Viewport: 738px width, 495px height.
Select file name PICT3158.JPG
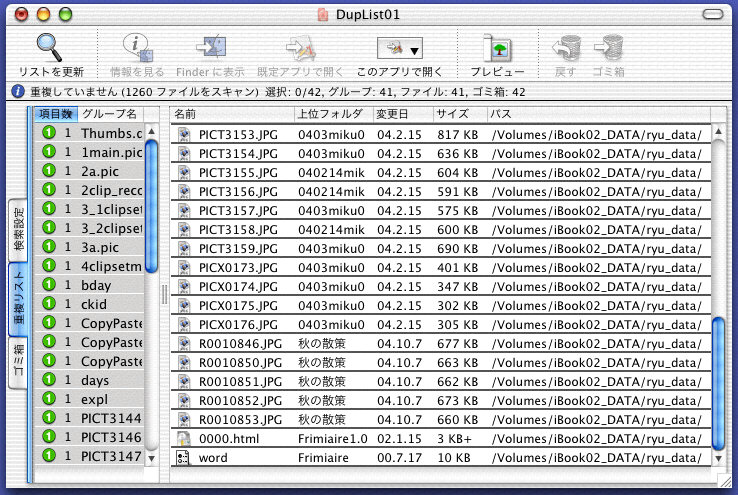238,230
